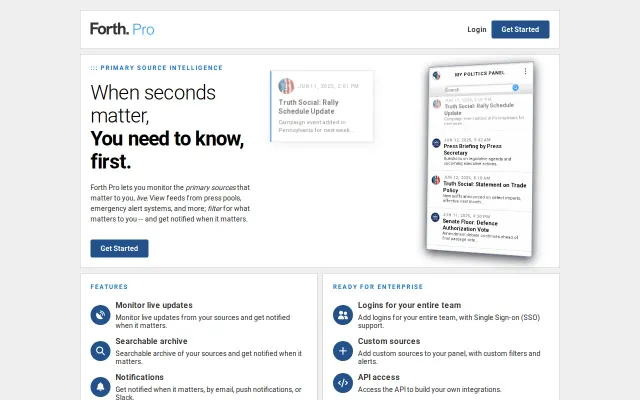Screen dimensions: 640x400
Task: Click the API access code icon
Action: [343, 383]
